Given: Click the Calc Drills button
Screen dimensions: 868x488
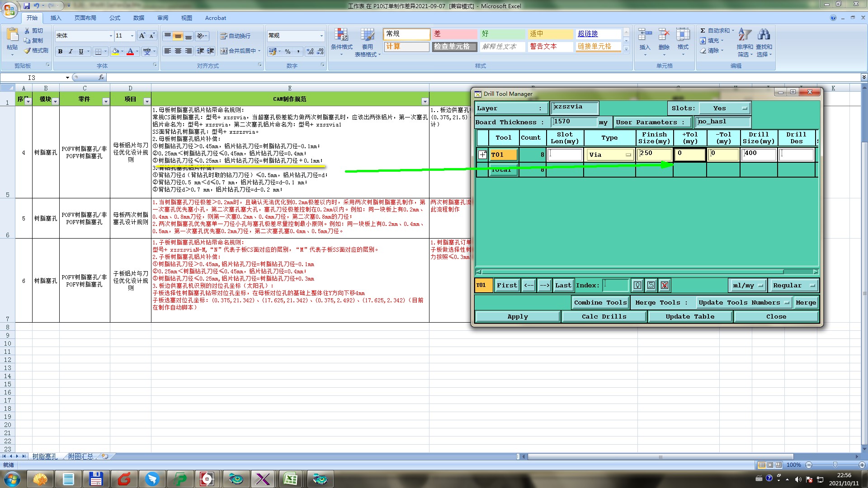Looking at the screenshot, I should click(x=604, y=317).
